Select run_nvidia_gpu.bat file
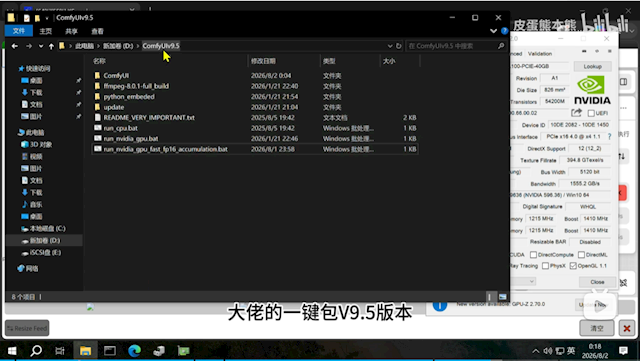 (255, 138)
